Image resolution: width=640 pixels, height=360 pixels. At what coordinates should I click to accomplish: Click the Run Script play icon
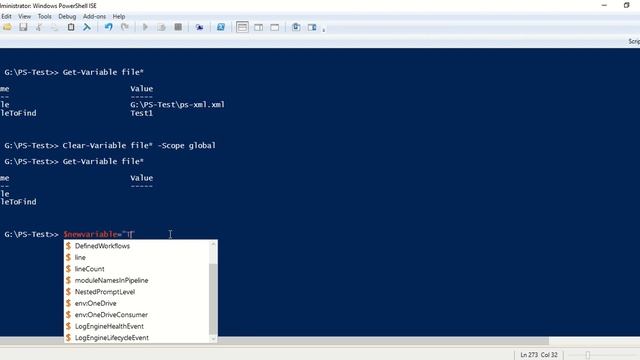click(145, 27)
